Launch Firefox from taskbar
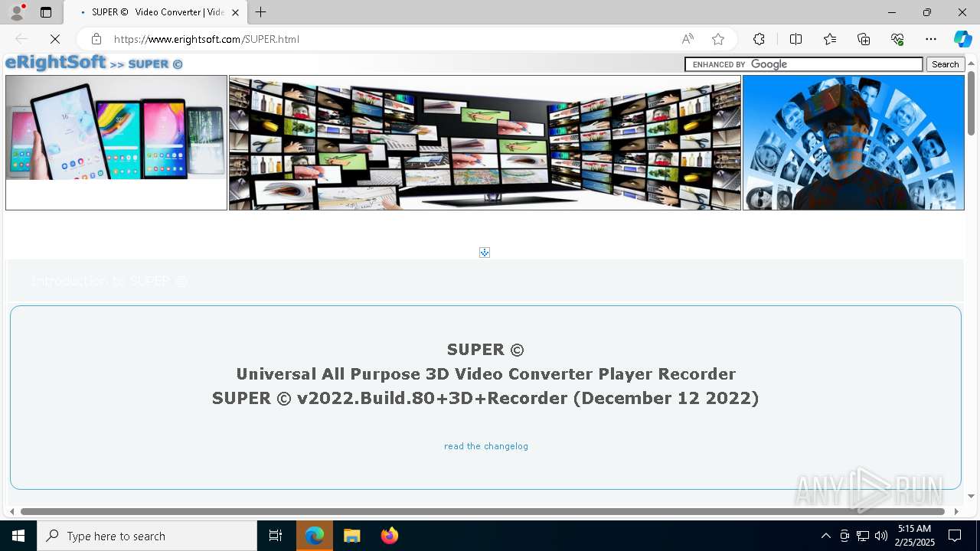The width and height of the screenshot is (980, 551). tap(389, 536)
